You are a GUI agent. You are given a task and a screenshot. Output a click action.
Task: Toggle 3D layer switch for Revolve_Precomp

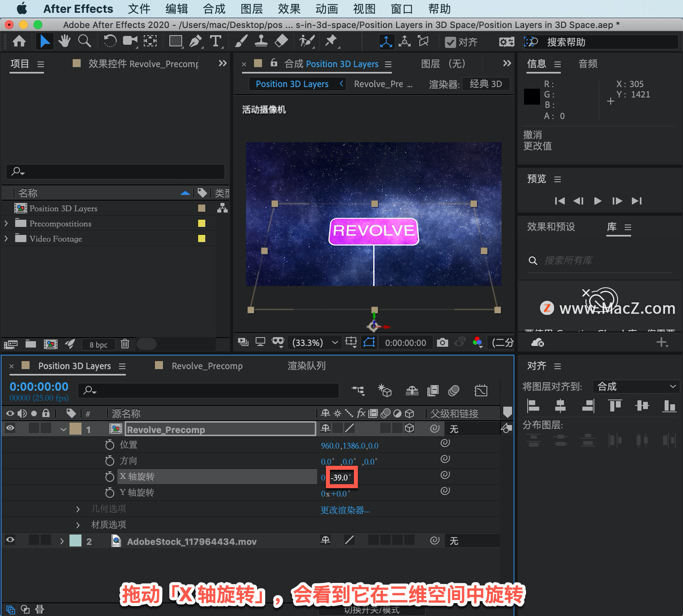[x=409, y=428]
